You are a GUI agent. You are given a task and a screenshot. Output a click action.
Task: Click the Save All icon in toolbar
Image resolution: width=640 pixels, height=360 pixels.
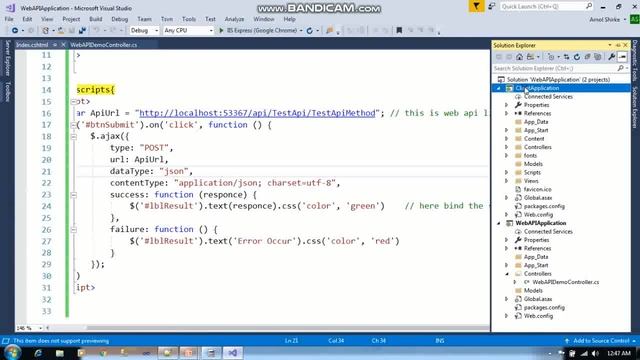click(82, 31)
